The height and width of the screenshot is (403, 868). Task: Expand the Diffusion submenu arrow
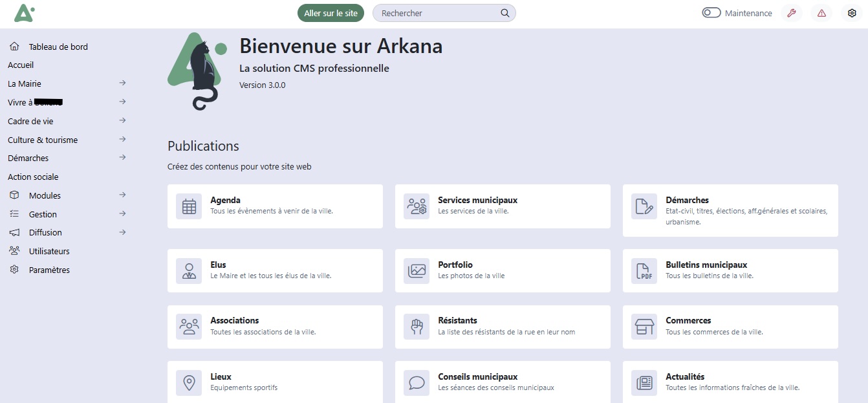pos(122,232)
